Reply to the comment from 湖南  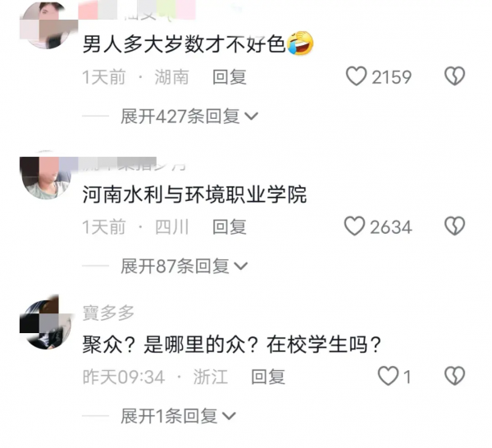point(230,77)
